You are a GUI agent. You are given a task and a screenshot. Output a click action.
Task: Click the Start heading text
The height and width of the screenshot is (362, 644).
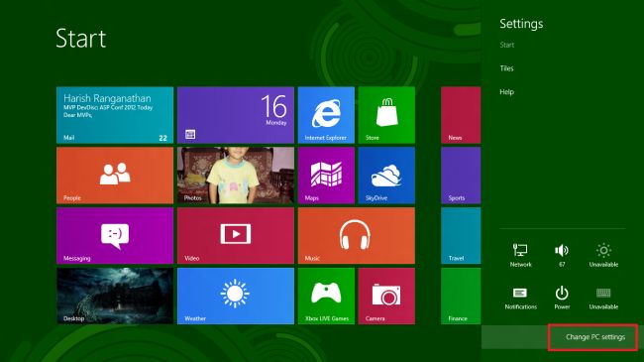pos(81,39)
